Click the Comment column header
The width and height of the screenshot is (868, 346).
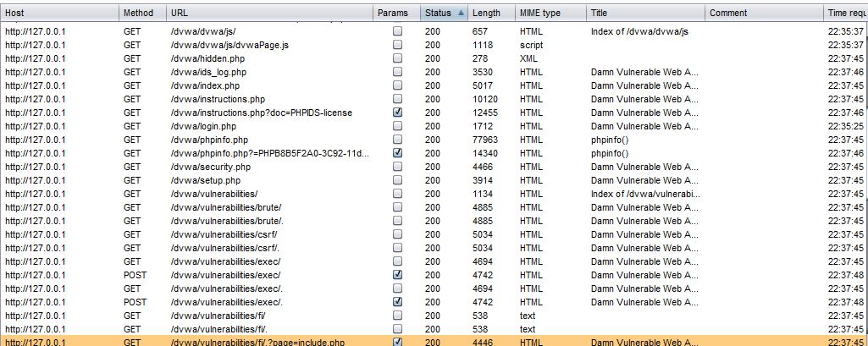tap(764, 13)
